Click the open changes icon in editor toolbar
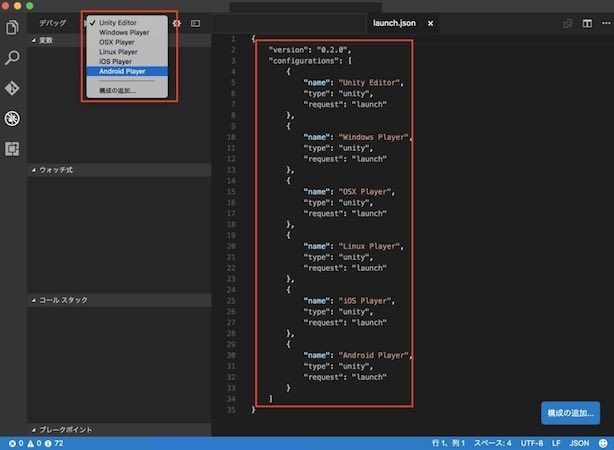Image resolution: width=614 pixels, height=450 pixels. pyautogui.click(x=568, y=23)
